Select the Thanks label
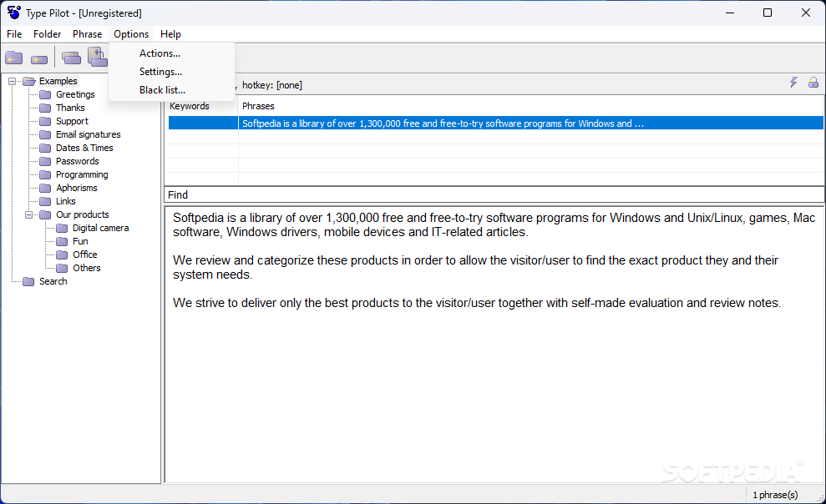This screenshot has width=826, height=504. tap(70, 108)
